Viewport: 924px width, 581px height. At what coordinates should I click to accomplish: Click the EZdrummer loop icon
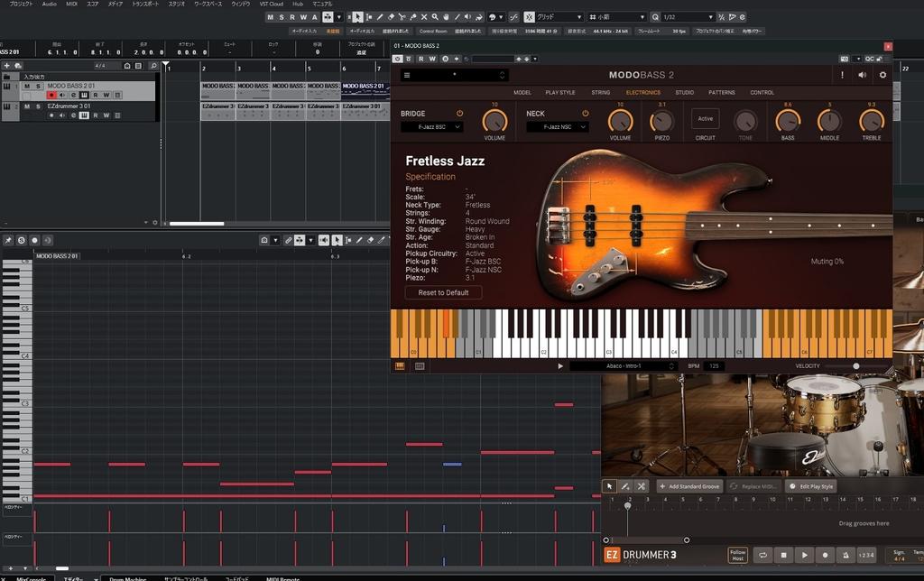click(x=762, y=555)
